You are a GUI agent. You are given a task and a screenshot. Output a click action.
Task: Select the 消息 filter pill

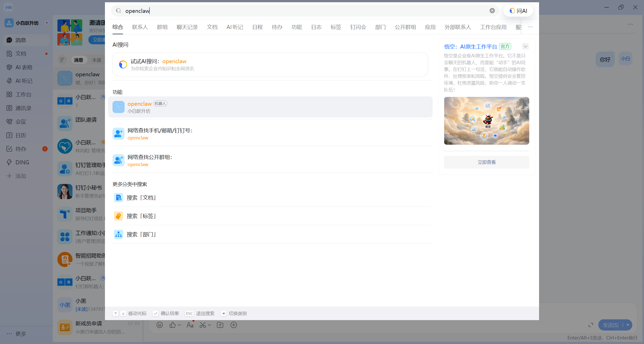(79, 60)
